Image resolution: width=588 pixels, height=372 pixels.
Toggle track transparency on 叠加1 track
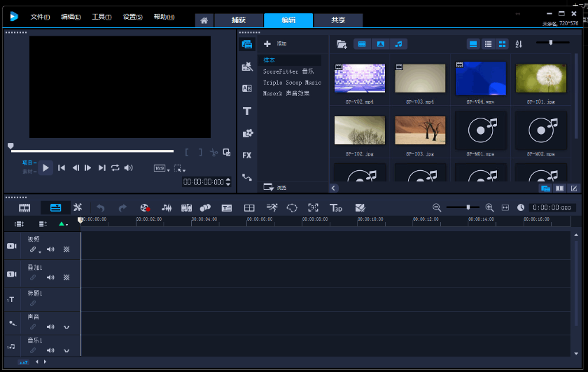click(66, 277)
